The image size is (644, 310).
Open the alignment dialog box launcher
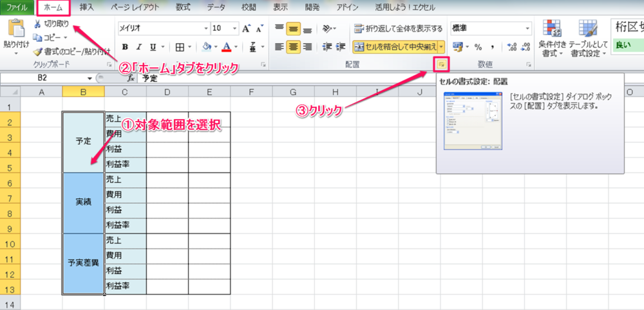coord(442,64)
